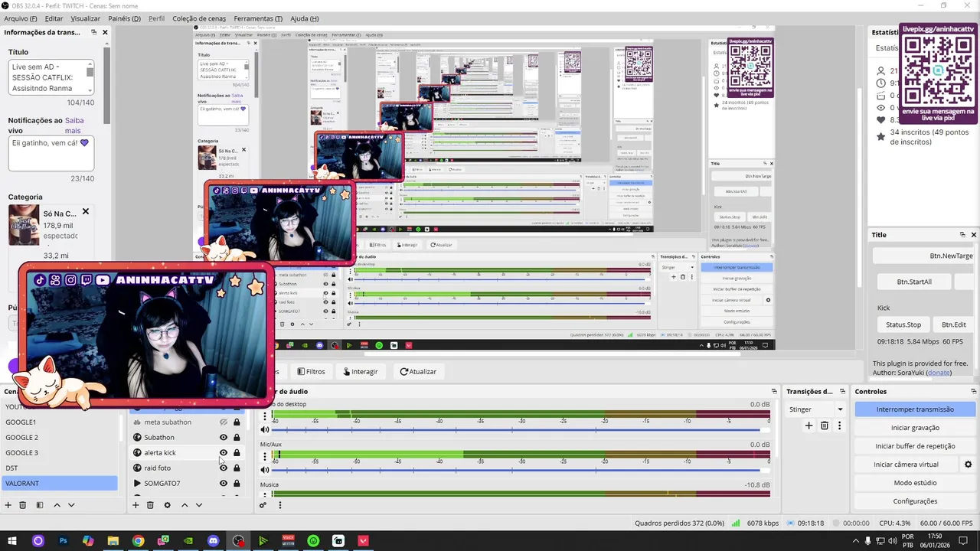The width and height of the screenshot is (980, 551).
Task: Open the Editar menu
Action: point(54,18)
